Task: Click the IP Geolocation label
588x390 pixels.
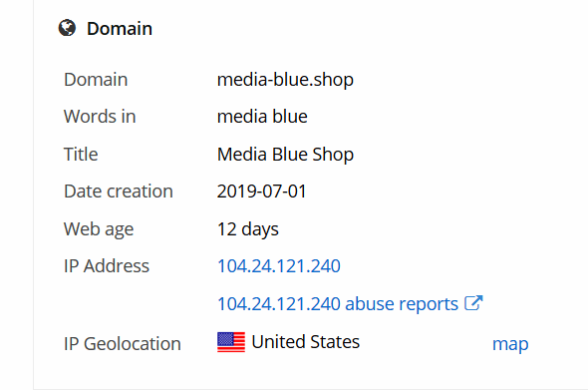Action: [x=123, y=344]
